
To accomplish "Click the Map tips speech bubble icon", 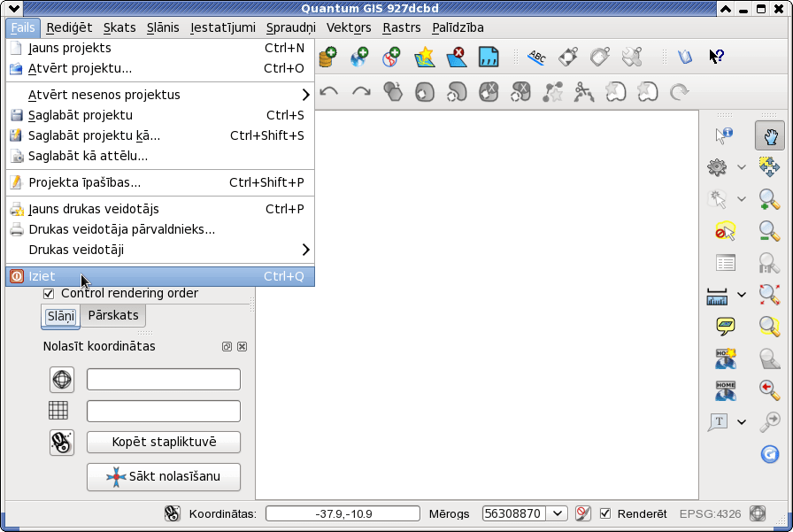I will click(x=725, y=326).
